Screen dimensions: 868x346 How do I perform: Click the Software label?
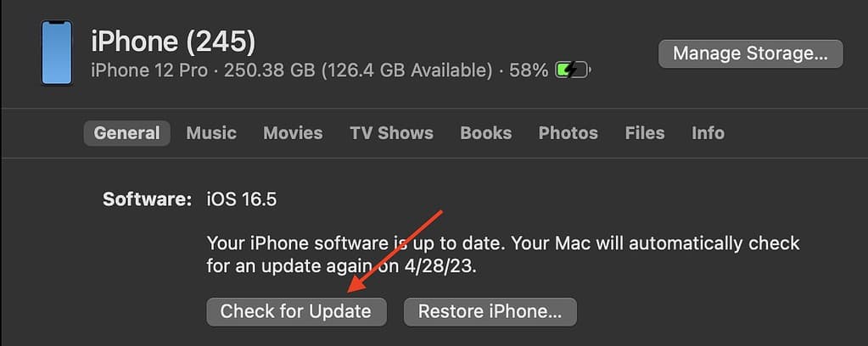click(148, 199)
